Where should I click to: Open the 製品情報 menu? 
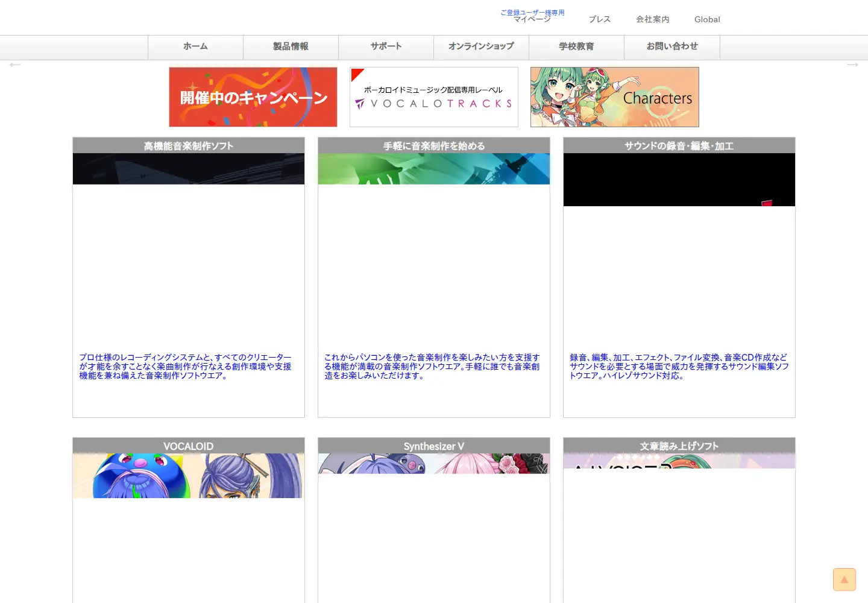[291, 47]
